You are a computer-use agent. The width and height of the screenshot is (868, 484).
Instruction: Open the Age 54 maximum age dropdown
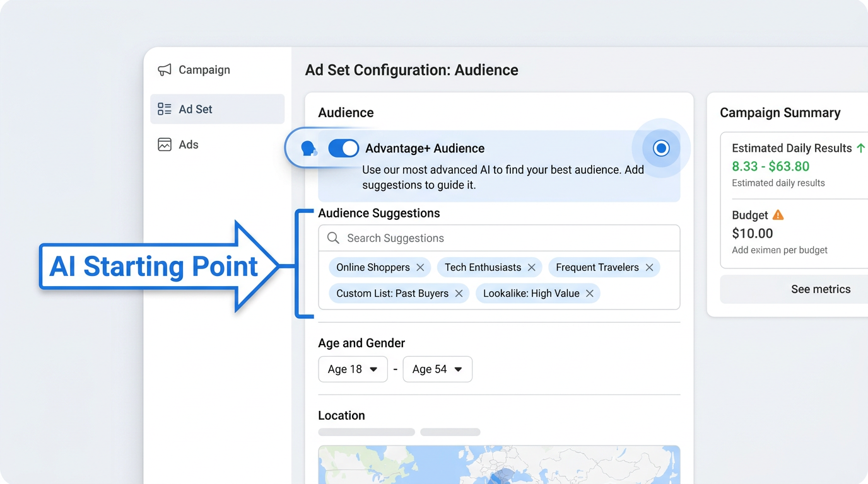(x=437, y=369)
